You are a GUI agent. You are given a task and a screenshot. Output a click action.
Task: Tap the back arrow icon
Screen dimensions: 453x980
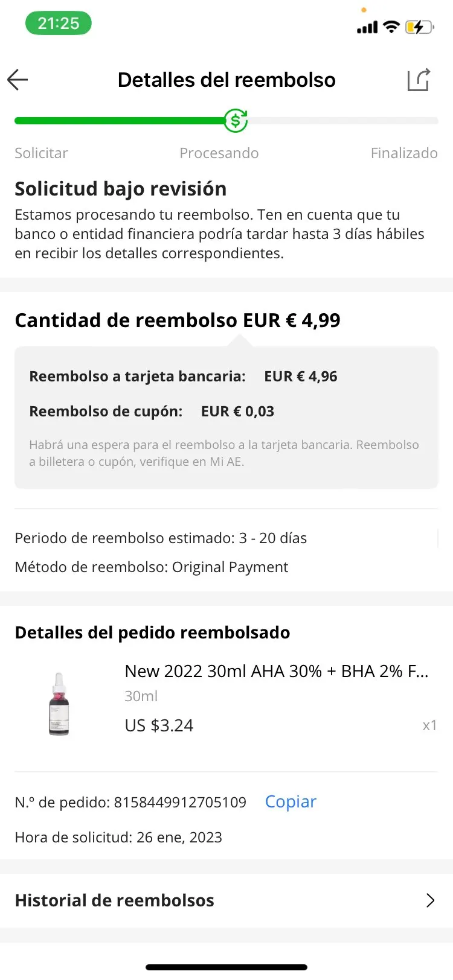coord(18,80)
